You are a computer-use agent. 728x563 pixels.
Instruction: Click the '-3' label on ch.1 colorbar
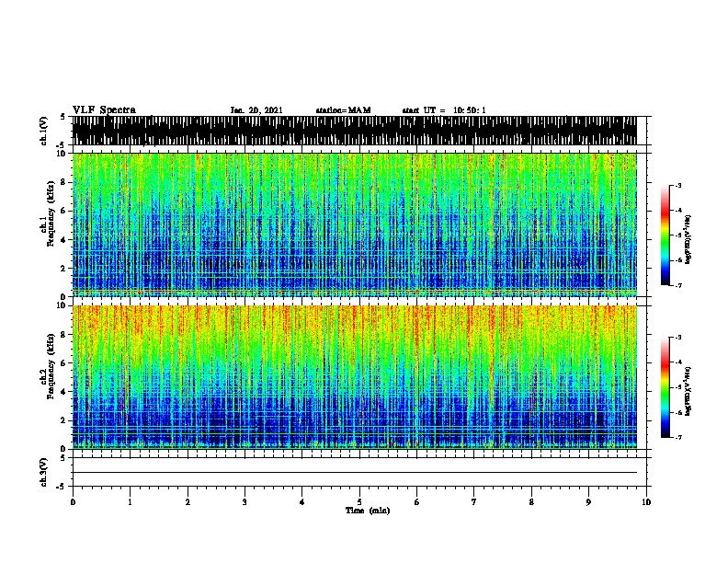677,185
